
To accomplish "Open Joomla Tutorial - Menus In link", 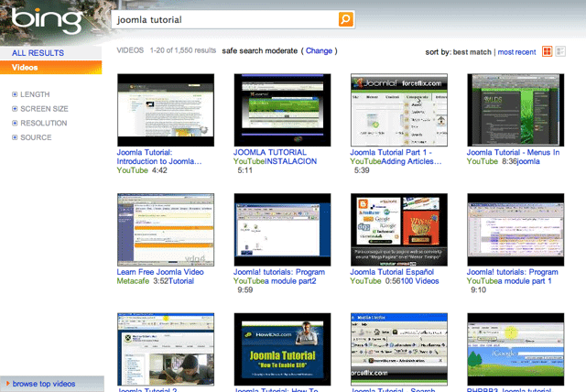I will coord(513,152).
